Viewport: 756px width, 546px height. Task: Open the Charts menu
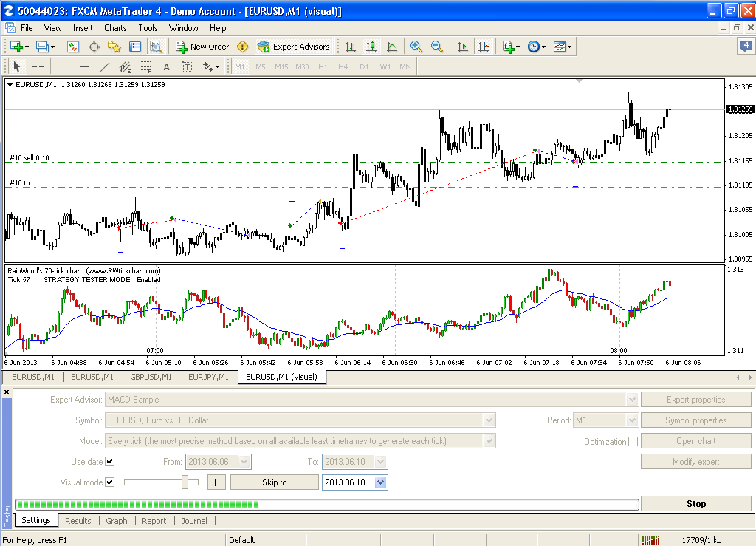pos(115,28)
